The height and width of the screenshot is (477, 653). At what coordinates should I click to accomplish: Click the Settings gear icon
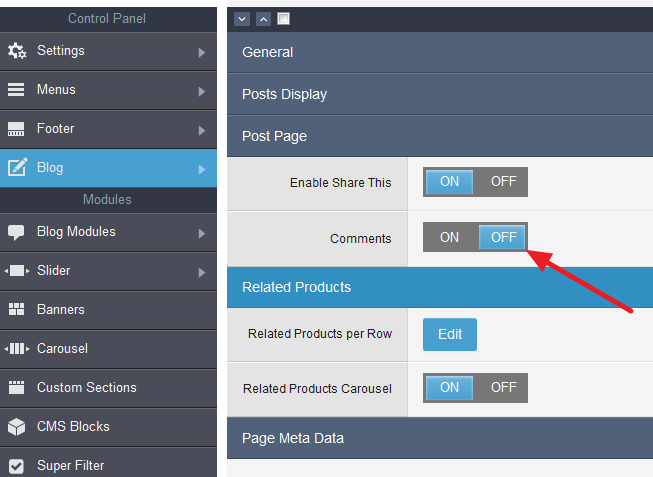(x=16, y=51)
